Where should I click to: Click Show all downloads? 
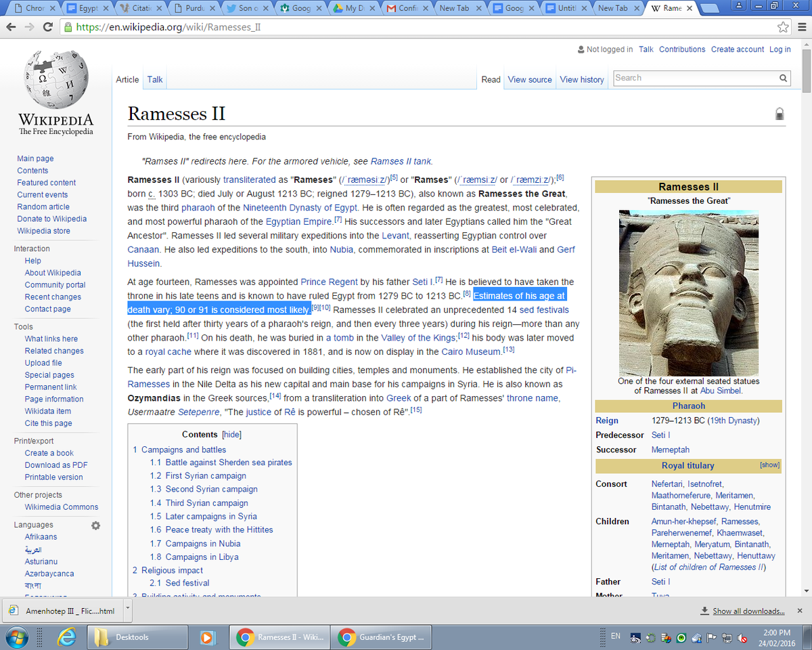point(748,611)
